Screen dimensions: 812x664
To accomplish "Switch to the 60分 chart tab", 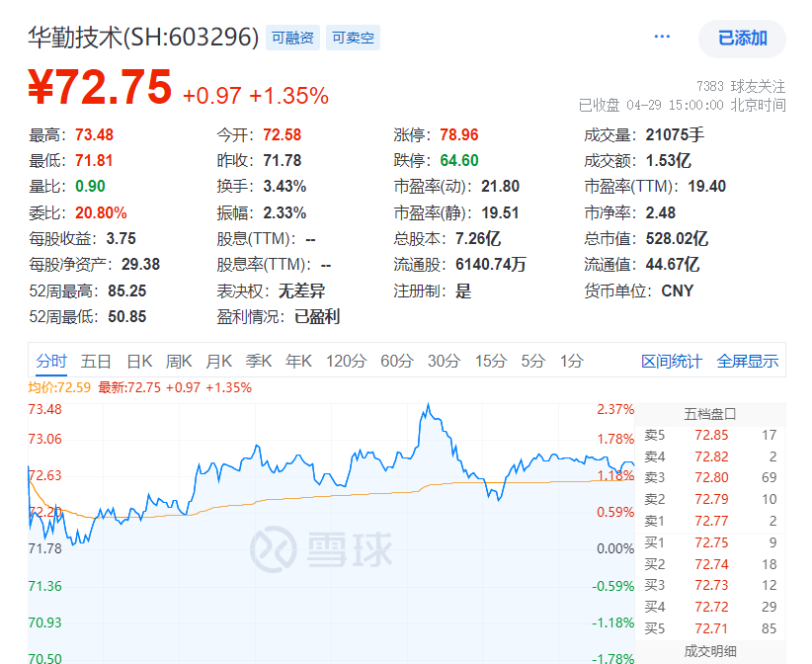I will 397,361.
